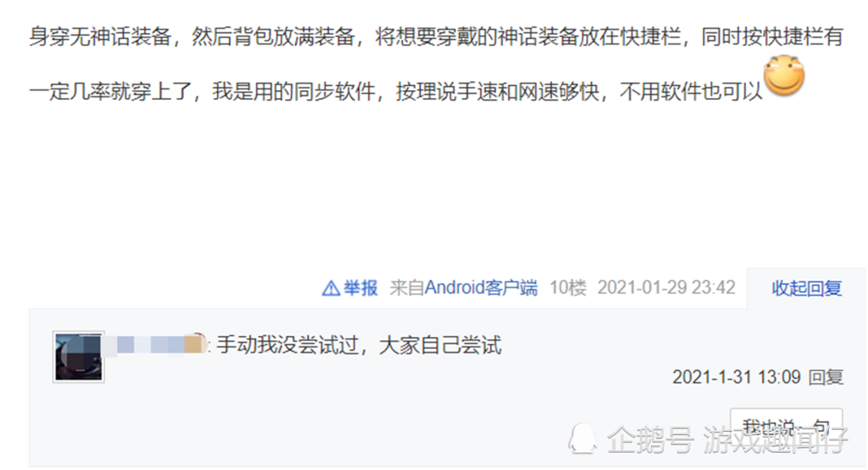This screenshot has height=470, width=868.
Task: Click the 游戏趣闻仔 watermark text
Action: (x=775, y=440)
